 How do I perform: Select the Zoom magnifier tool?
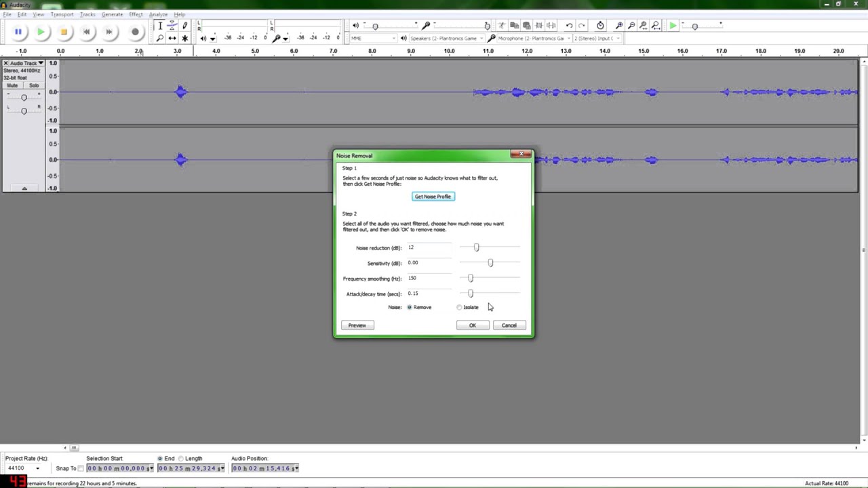pos(160,38)
